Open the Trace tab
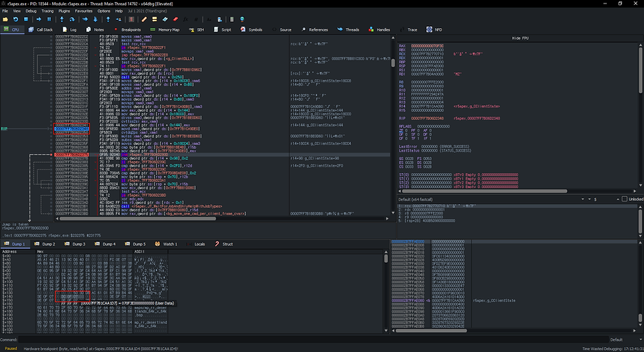Image resolution: width=644 pixels, height=352 pixels. click(408, 30)
